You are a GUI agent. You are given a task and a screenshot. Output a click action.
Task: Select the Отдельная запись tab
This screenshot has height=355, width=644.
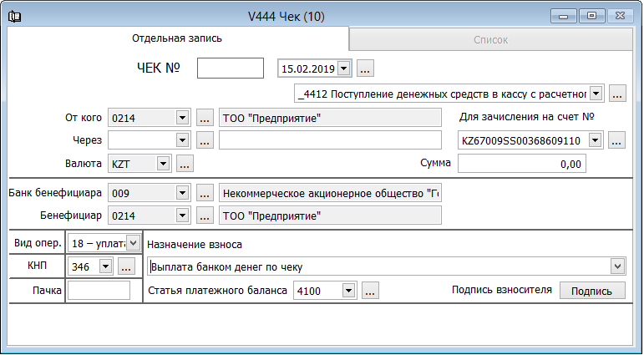tap(177, 38)
